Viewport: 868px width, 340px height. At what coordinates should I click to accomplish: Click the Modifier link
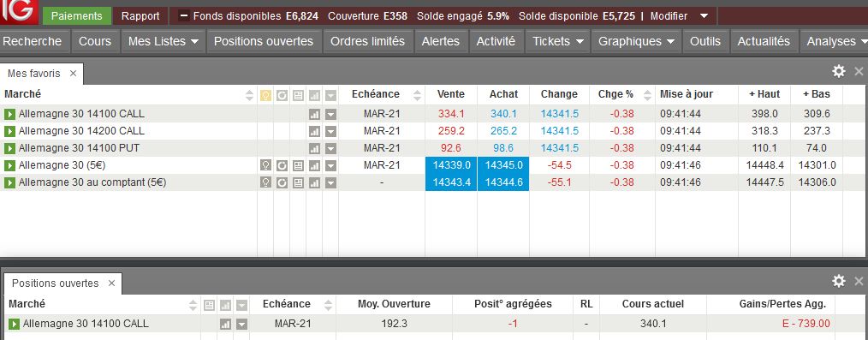click(x=669, y=16)
